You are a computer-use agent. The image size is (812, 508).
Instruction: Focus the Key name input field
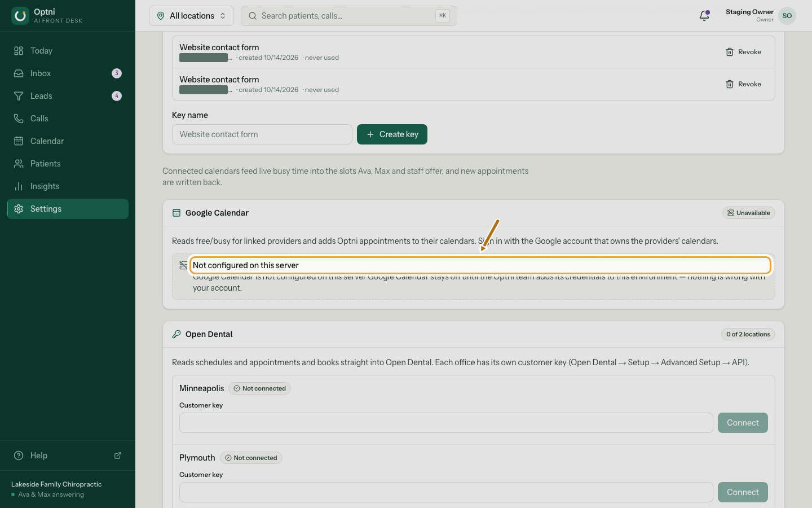click(262, 134)
